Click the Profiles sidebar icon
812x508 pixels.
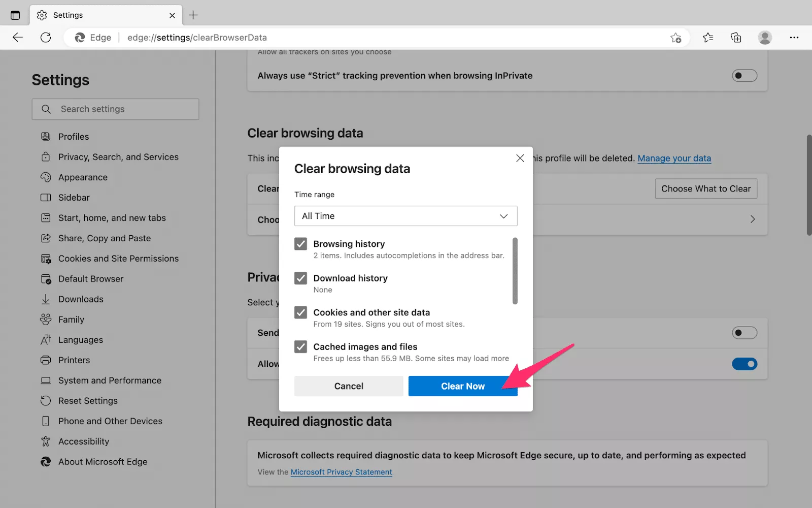tap(46, 136)
